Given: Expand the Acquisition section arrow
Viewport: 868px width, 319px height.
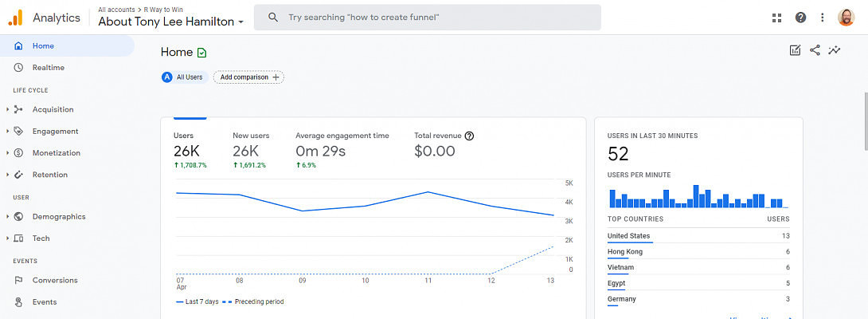Looking at the screenshot, I should (x=8, y=109).
